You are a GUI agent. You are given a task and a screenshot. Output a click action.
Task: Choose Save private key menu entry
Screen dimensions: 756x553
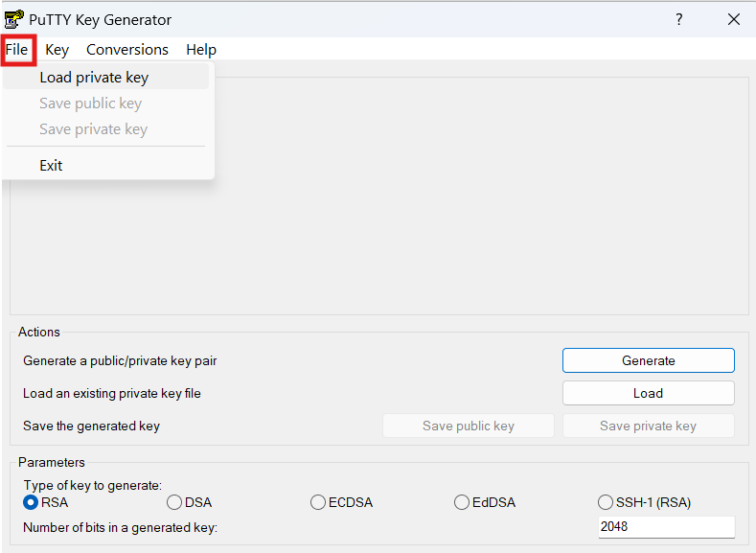106,129
